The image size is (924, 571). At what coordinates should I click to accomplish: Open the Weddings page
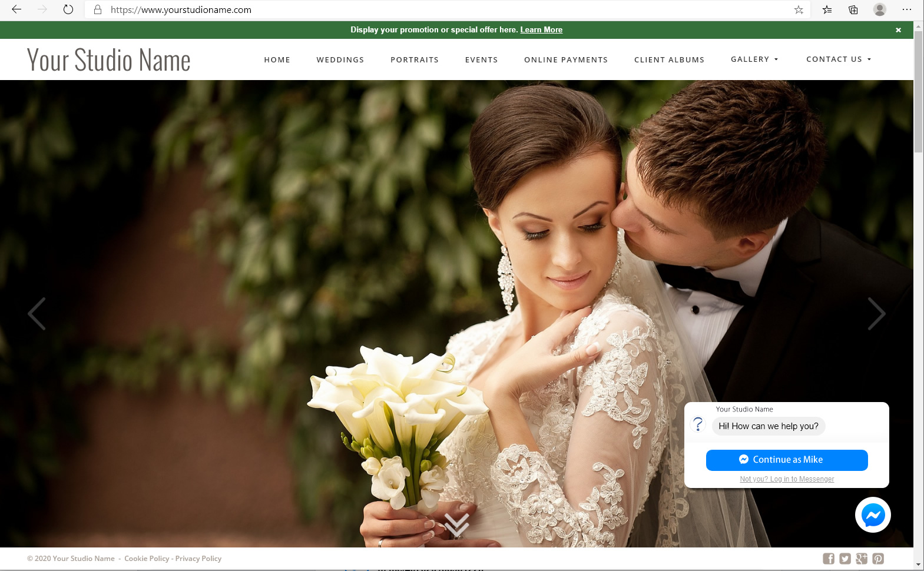(x=340, y=60)
